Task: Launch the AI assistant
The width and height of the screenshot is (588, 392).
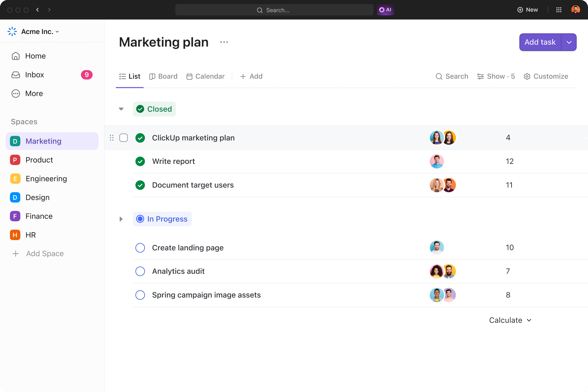Action: pyautogui.click(x=385, y=10)
